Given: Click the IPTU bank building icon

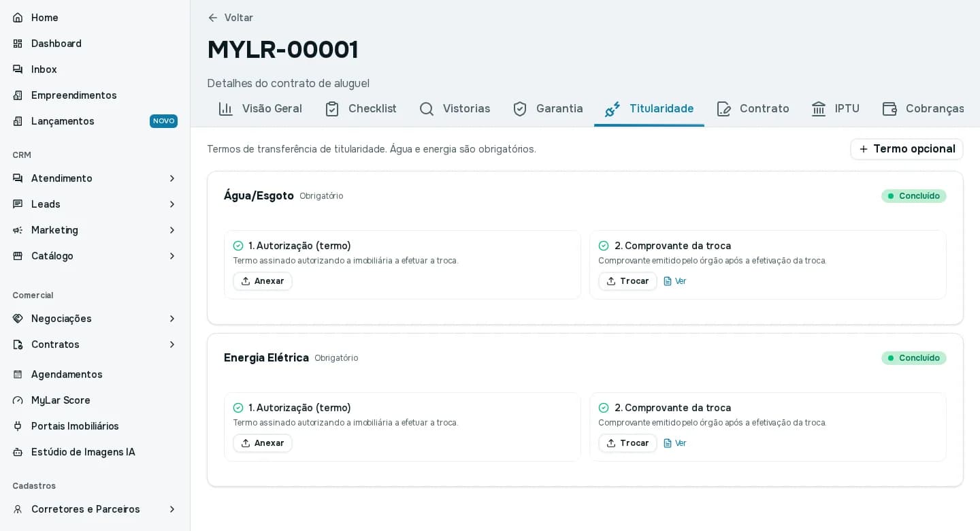Looking at the screenshot, I should pos(819,109).
